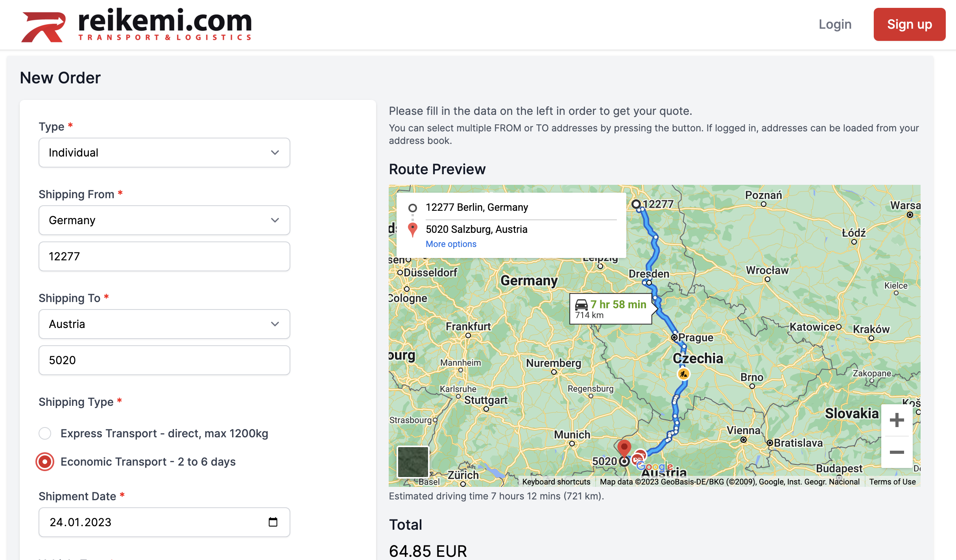Screen dimensions: 956x560
Task: Click the roadworks warning icon on route
Action: [x=683, y=374]
